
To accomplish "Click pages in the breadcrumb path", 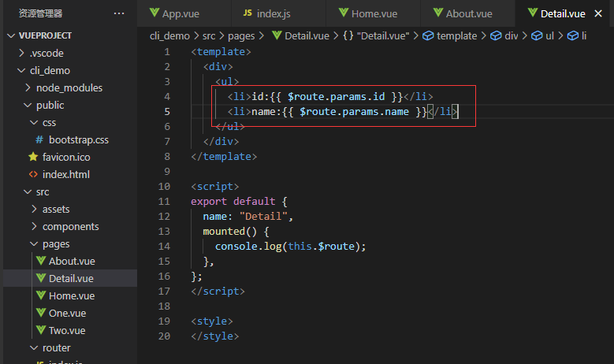I will click(x=241, y=36).
